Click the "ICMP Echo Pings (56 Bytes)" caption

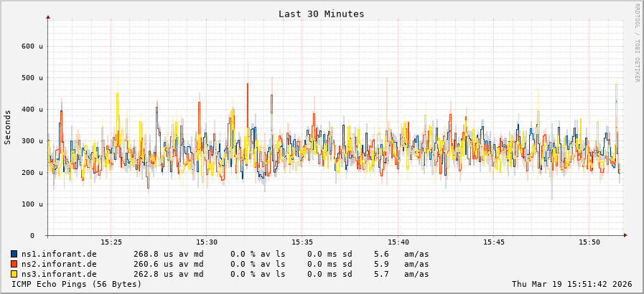pos(77,284)
